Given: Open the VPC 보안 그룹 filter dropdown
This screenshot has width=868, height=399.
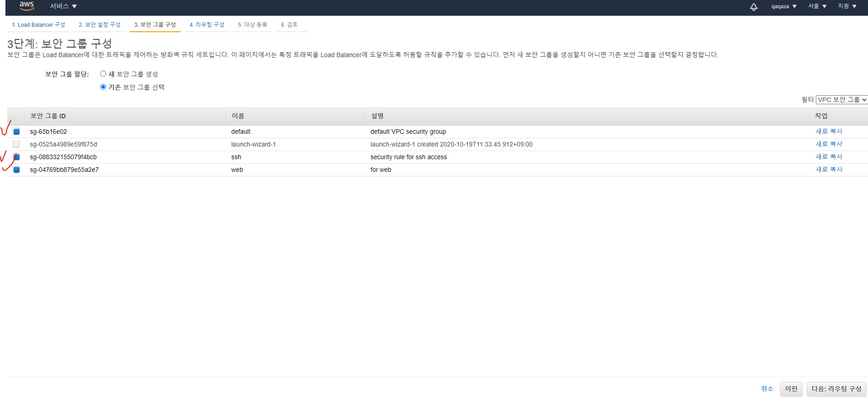Looking at the screenshot, I should click(841, 100).
